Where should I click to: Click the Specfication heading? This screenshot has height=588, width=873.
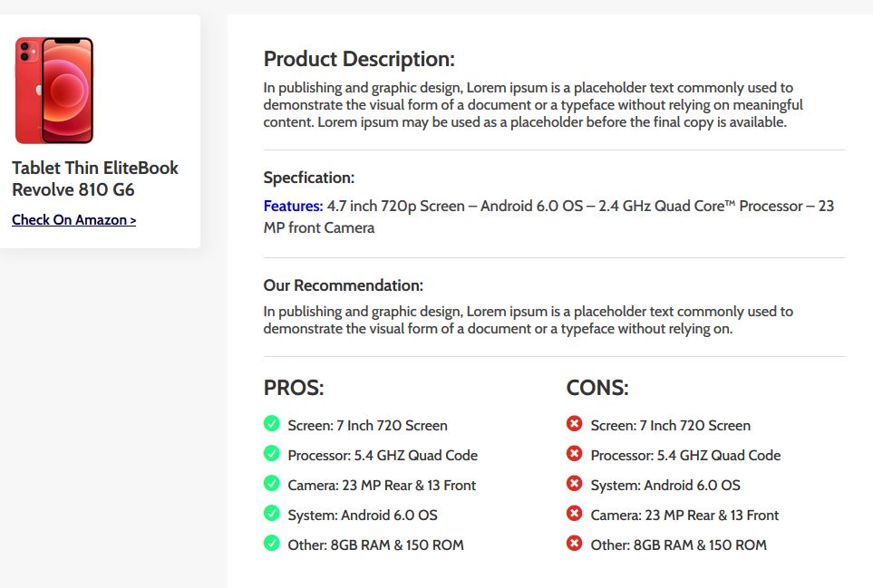(309, 178)
